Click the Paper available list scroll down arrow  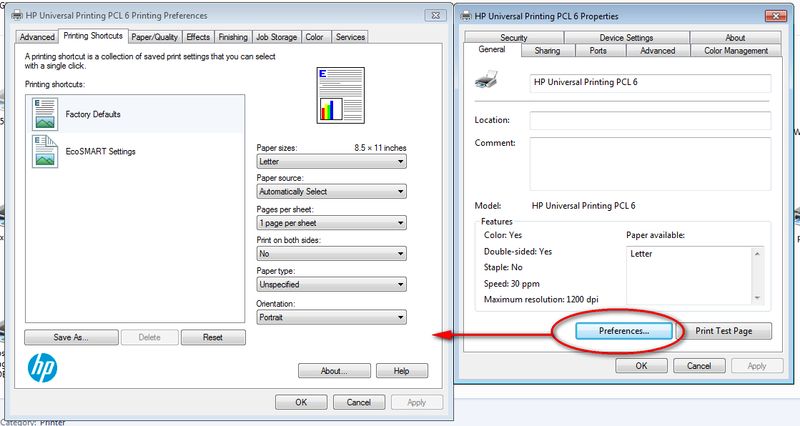pos(757,298)
